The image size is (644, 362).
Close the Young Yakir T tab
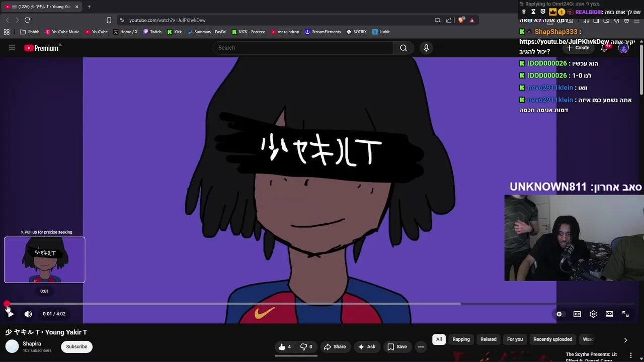click(x=77, y=7)
